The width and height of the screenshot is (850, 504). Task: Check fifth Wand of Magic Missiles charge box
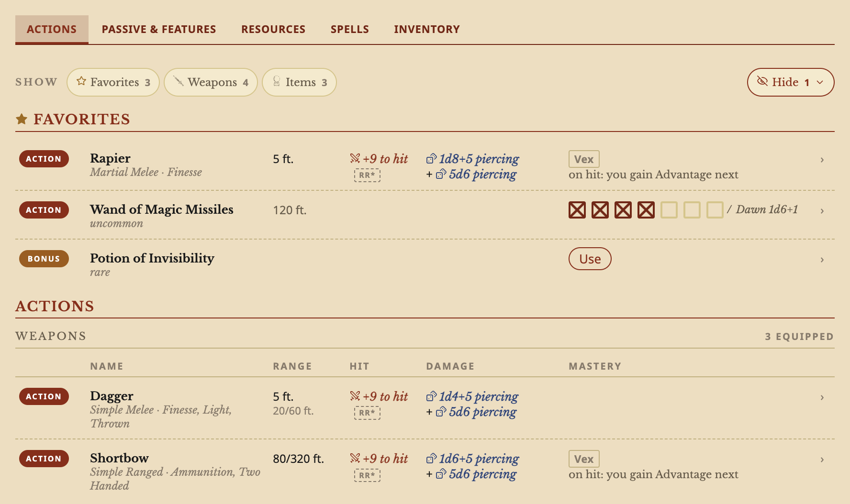coord(669,210)
